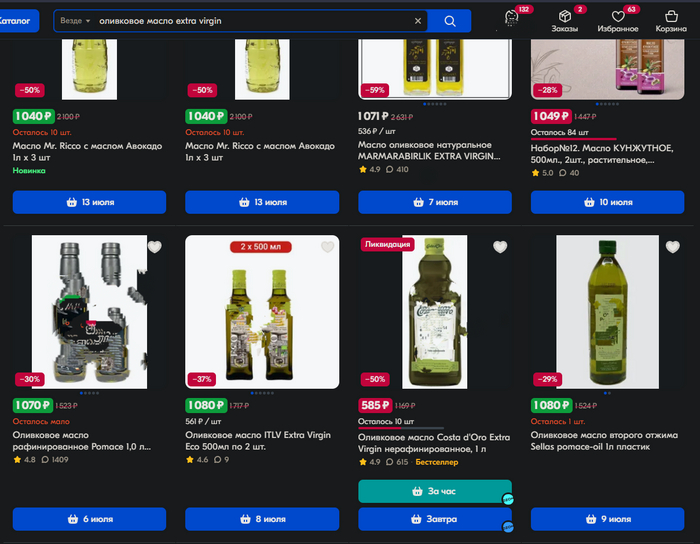Toggle favorite heart on Sellas pomace-oil card
This screenshot has height=544, width=700.
coord(673,247)
